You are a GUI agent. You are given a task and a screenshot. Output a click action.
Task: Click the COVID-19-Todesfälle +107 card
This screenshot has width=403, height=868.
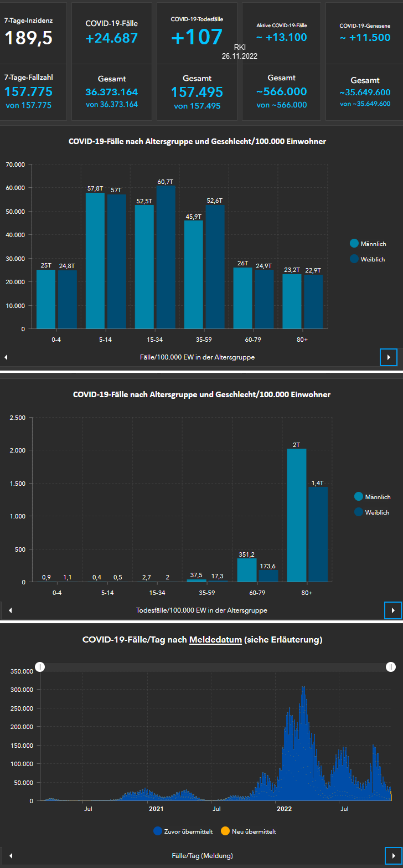coord(197,33)
